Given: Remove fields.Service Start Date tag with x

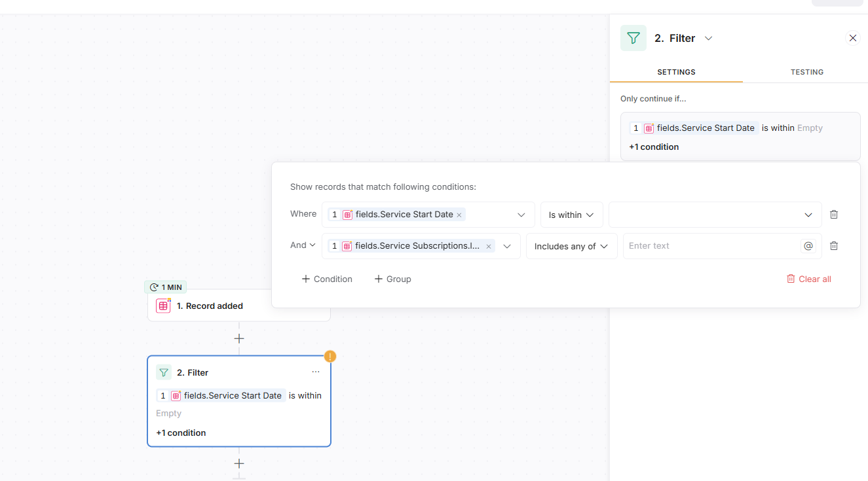Looking at the screenshot, I should point(459,215).
